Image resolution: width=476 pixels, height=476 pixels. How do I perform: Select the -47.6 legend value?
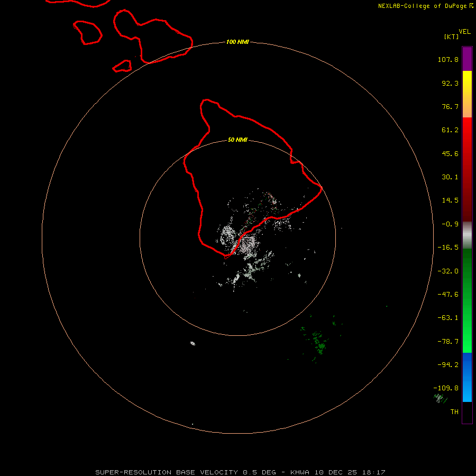pyautogui.click(x=448, y=295)
